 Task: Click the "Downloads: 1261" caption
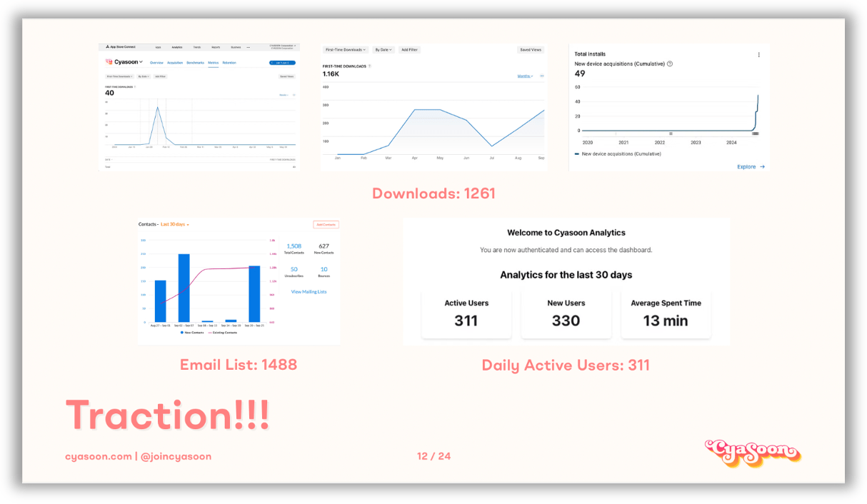tap(433, 193)
